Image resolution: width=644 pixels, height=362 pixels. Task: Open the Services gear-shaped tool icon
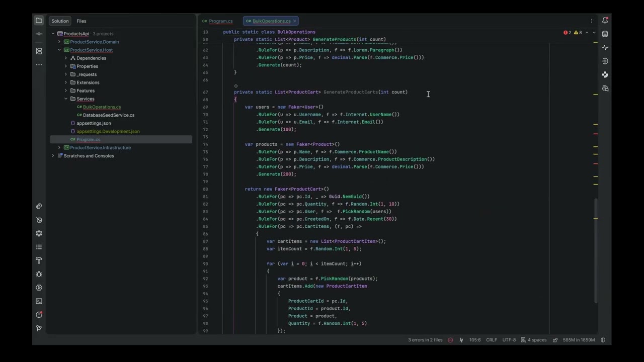coord(39,233)
